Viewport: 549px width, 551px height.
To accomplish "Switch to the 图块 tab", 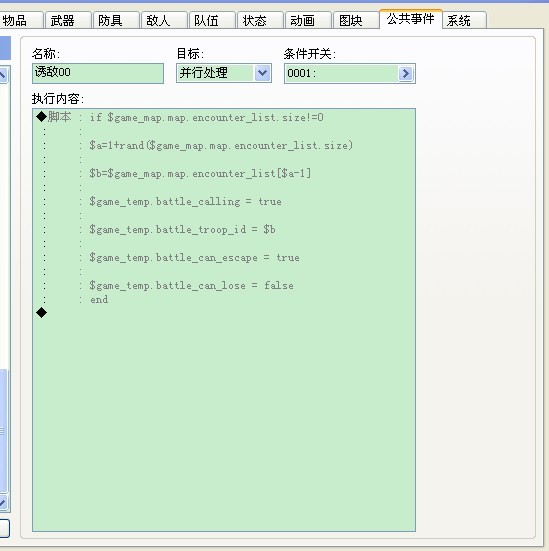I will pos(356,20).
